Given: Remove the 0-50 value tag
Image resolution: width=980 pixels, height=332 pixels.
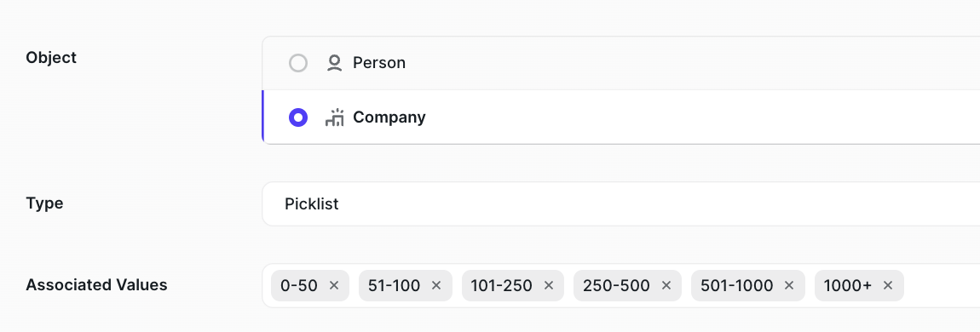Looking at the screenshot, I should tap(334, 286).
